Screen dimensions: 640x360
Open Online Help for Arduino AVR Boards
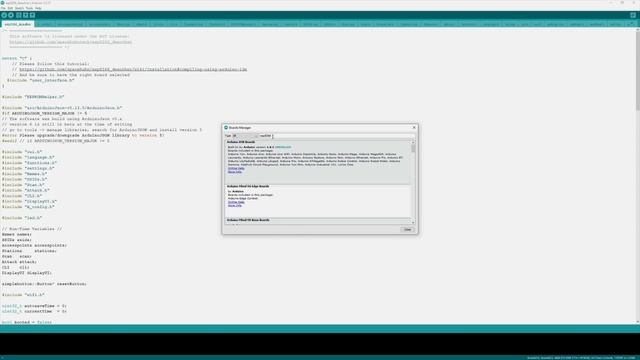pyautogui.click(x=236, y=168)
